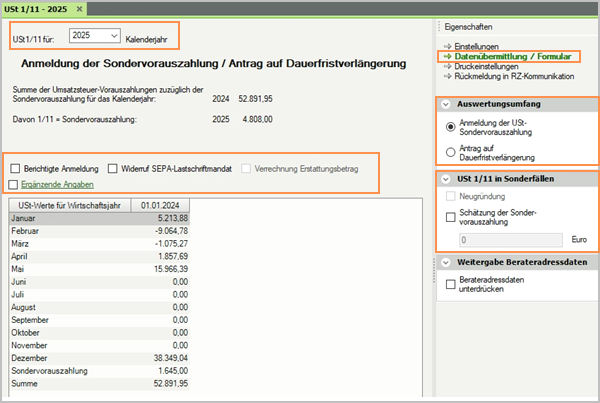Tick the Ergänzende Angaben checkbox
600x403 pixels.
[x=13, y=184]
